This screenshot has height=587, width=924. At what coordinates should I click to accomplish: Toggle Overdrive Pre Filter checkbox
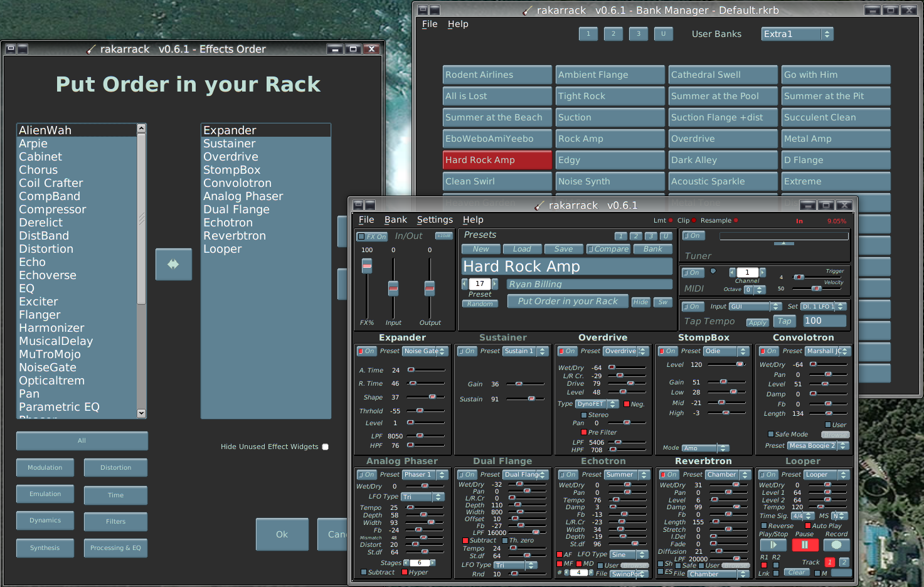pyautogui.click(x=584, y=432)
